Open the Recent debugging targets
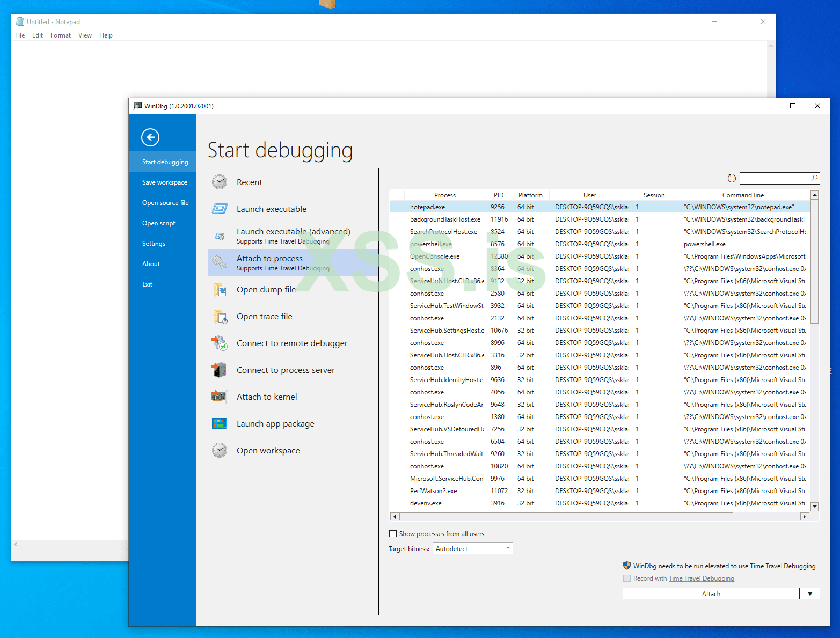The width and height of the screenshot is (840, 638). pos(250,182)
